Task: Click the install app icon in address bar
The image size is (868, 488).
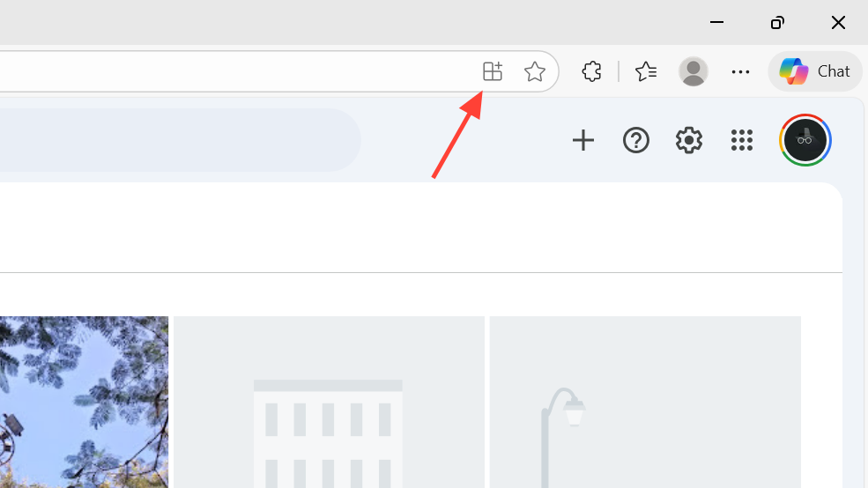Action: click(x=492, y=71)
